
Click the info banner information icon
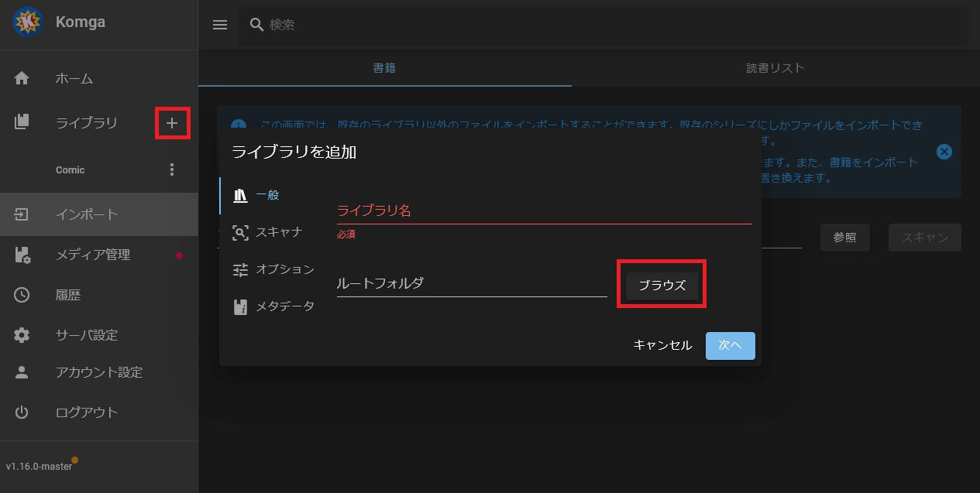239,125
